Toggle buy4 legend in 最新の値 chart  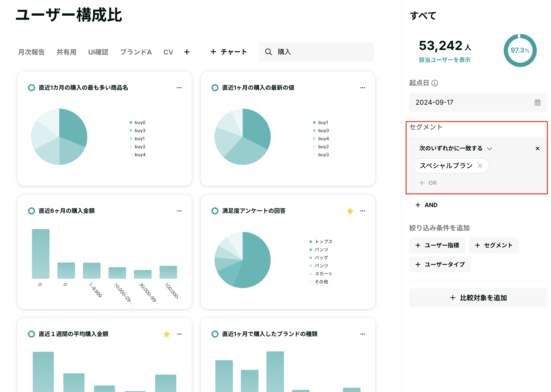[x=321, y=138]
